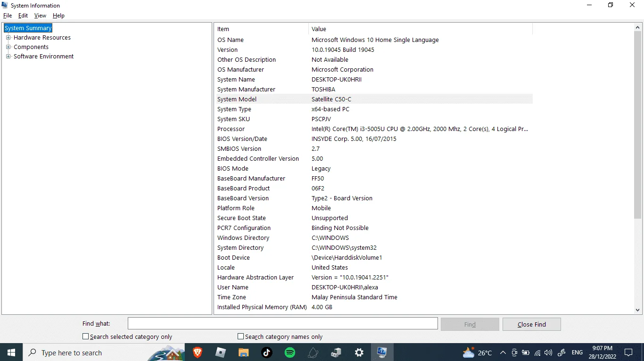Screen dimensions: 644x361
Task: Open the System Information title bar icon
Action: (x=5, y=5)
